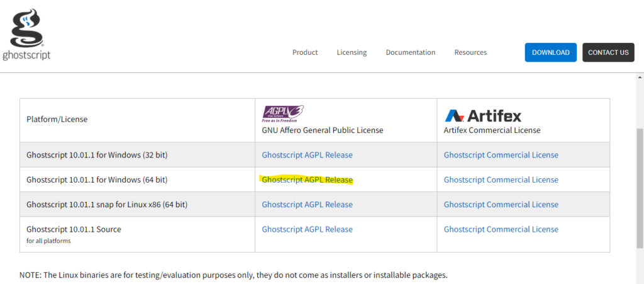Open AGPL Release for Ghostscript Source
Image resolution: width=644 pixels, height=284 pixels.
pyautogui.click(x=307, y=229)
